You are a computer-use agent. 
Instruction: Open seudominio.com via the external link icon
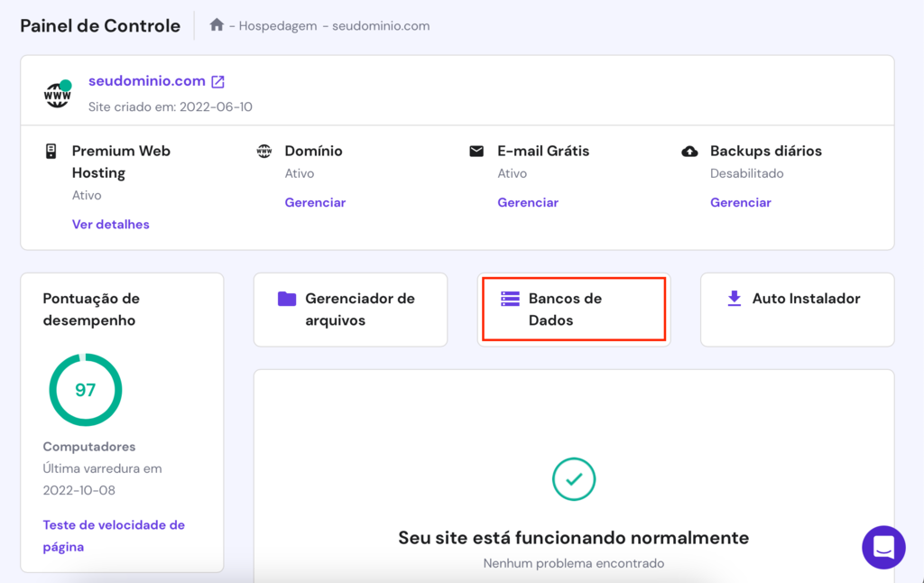click(217, 81)
